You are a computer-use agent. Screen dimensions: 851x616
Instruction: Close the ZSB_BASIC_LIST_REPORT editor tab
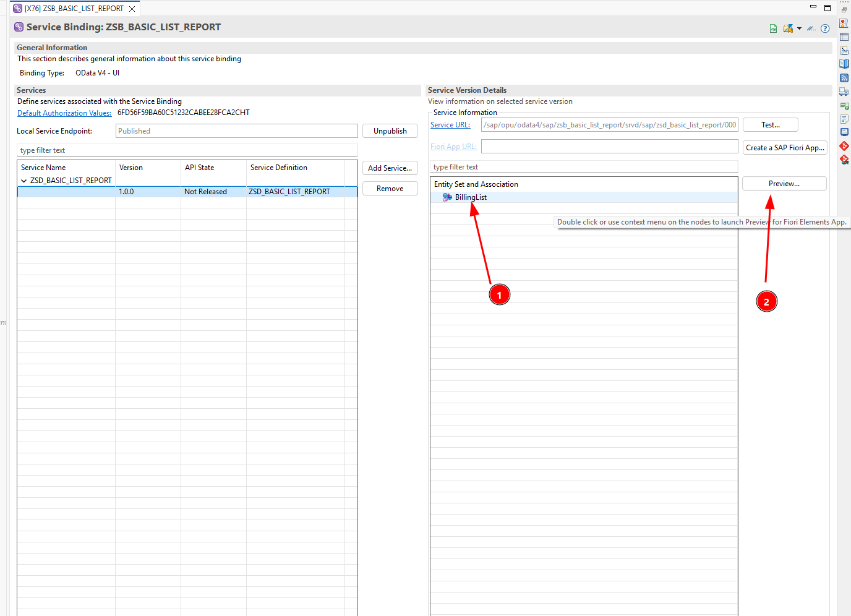pos(132,9)
